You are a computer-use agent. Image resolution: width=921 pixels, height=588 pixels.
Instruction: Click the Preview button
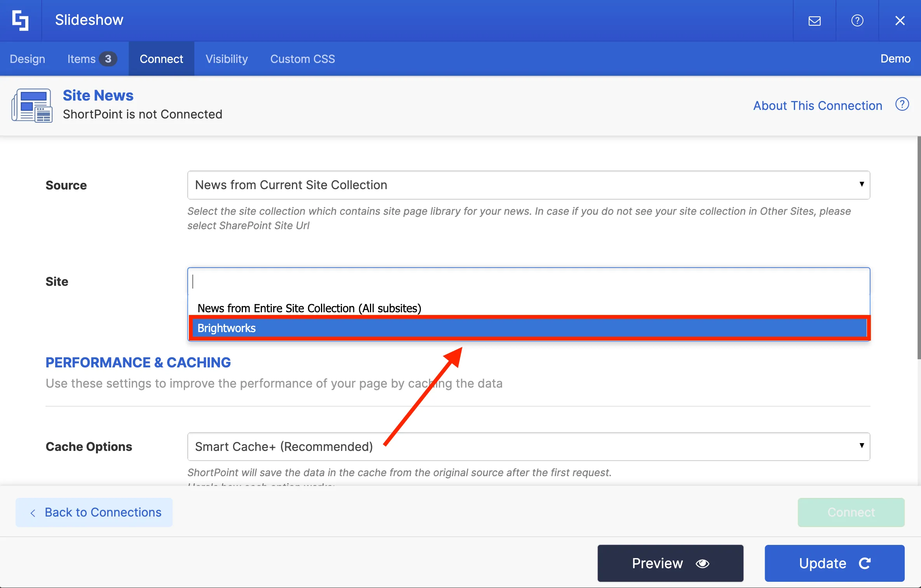(x=670, y=563)
